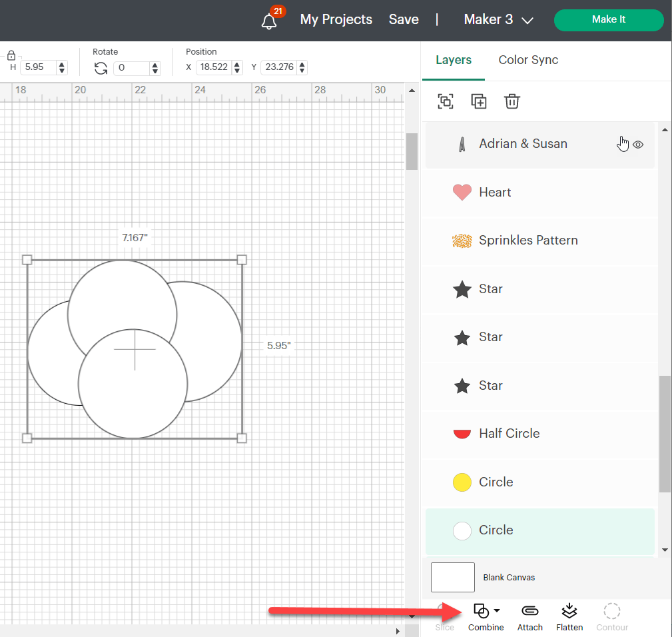672x637 pixels.
Task: Switch to the Layers tab
Action: (x=453, y=60)
